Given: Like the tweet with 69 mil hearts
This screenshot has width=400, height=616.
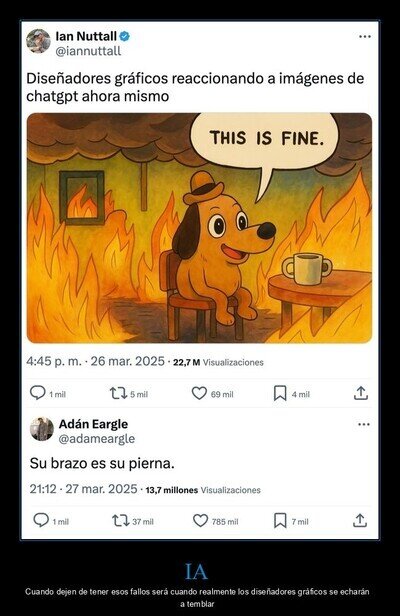Looking at the screenshot, I should pyautogui.click(x=199, y=393).
